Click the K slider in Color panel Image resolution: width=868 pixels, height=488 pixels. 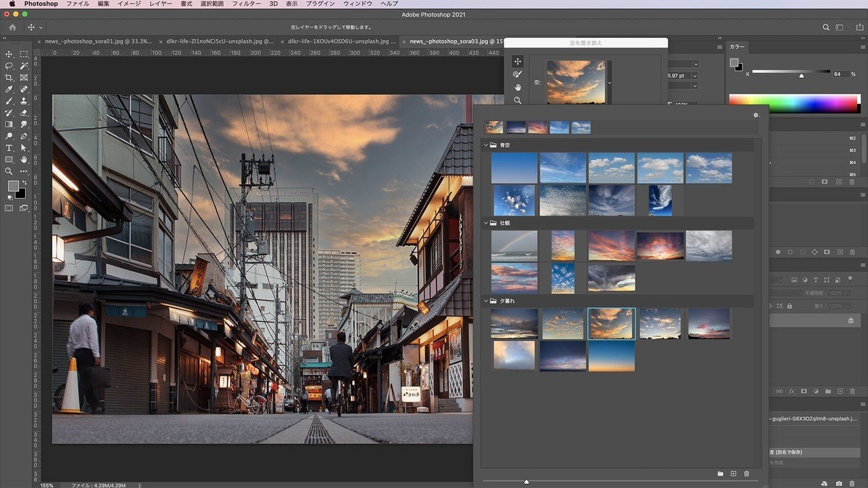tap(801, 75)
